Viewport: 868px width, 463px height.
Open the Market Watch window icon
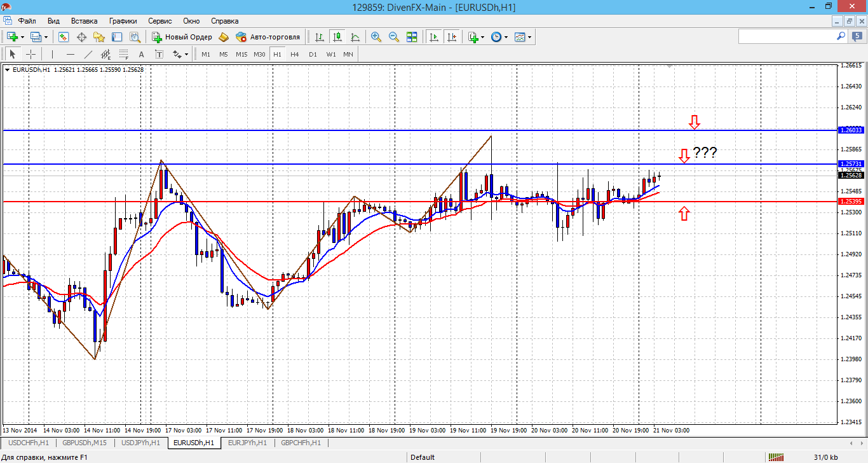(64, 37)
